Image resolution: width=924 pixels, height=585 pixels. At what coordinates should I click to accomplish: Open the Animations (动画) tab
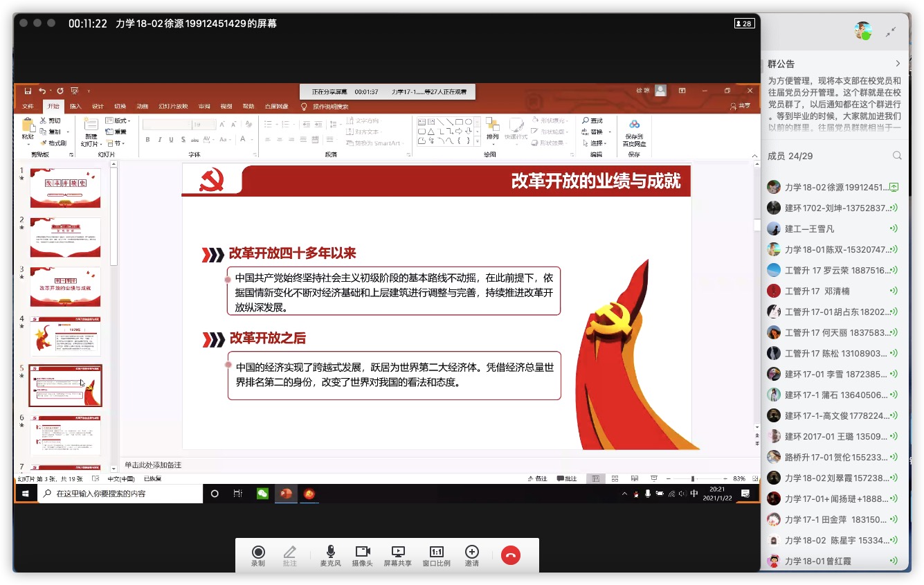(142, 107)
